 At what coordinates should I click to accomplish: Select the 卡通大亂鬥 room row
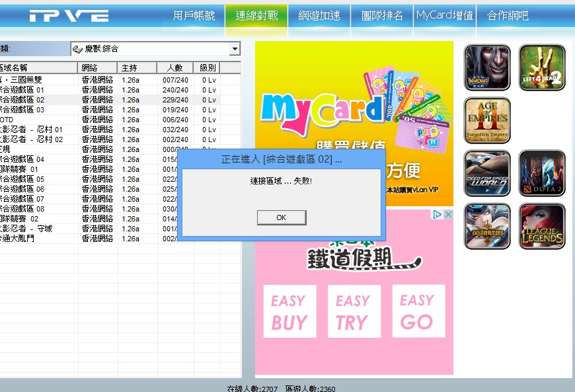pyautogui.click(x=89, y=239)
